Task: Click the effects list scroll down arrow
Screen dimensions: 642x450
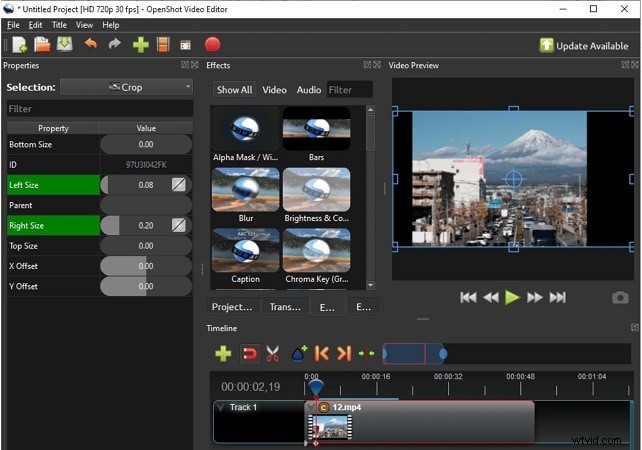Action: (370, 285)
